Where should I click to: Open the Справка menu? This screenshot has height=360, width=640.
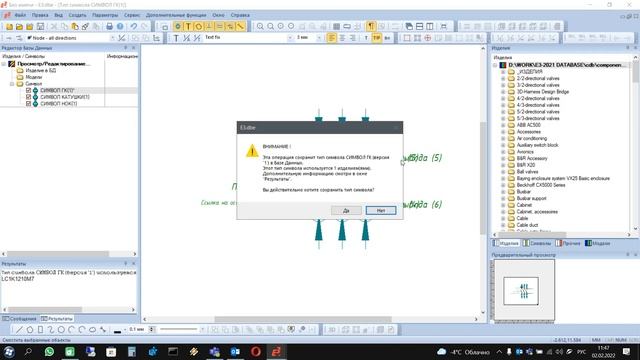pos(240,15)
